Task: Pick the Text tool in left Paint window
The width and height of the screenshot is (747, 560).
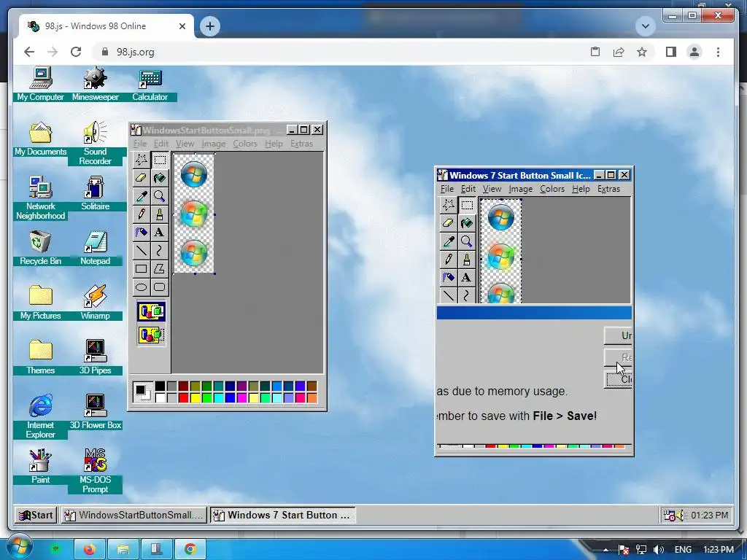Action: click(x=160, y=232)
